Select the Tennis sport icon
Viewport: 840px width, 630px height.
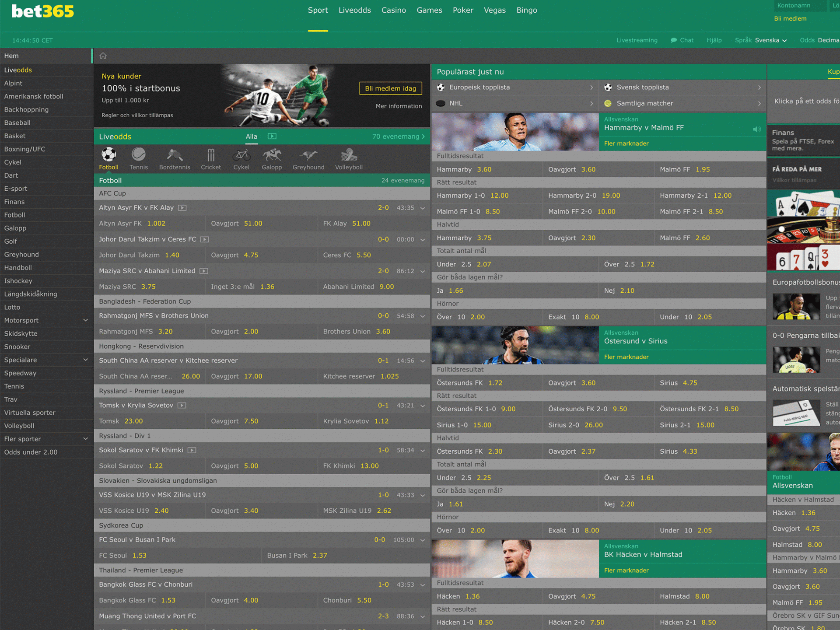pyautogui.click(x=138, y=154)
